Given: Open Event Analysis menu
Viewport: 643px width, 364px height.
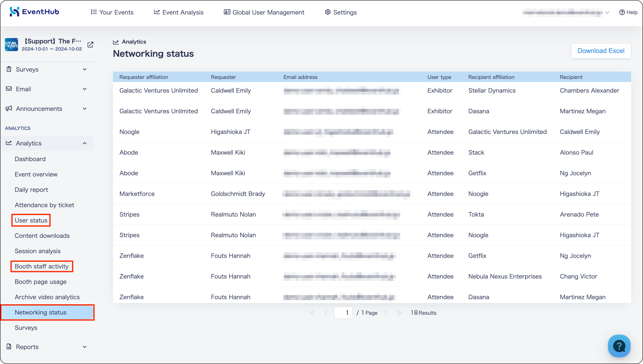Looking at the screenshot, I should coord(178,12).
